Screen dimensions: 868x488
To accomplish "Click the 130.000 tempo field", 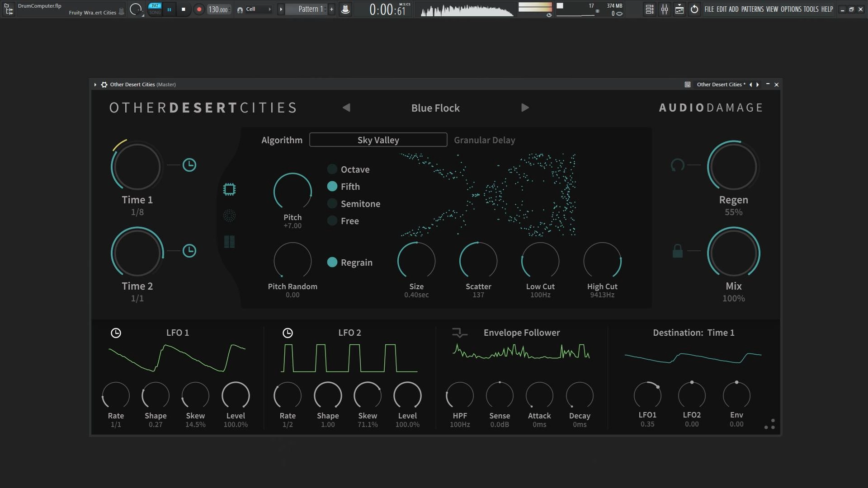I will 219,9.
